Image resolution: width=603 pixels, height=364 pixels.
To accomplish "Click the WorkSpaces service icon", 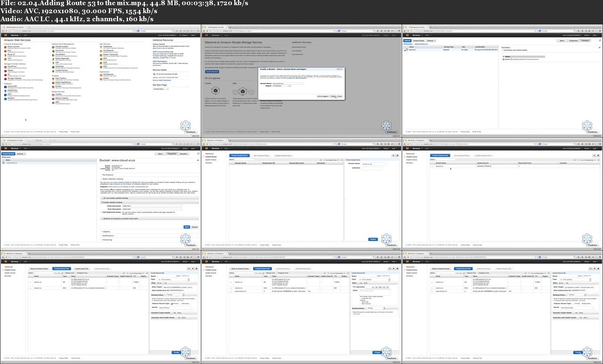I will click(101, 75).
